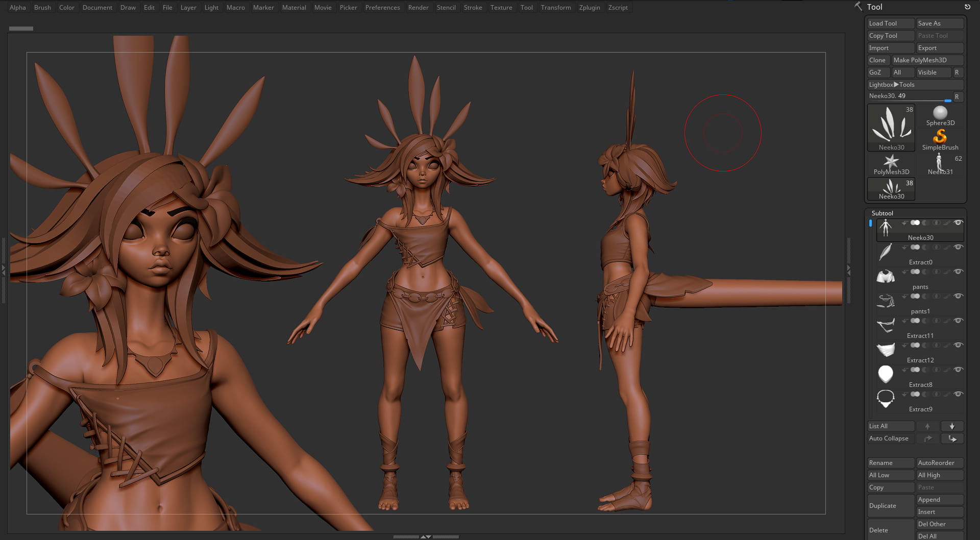The width and height of the screenshot is (980, 540).
Task: Click the left tray expand handle
Action: tap(3, 269)
